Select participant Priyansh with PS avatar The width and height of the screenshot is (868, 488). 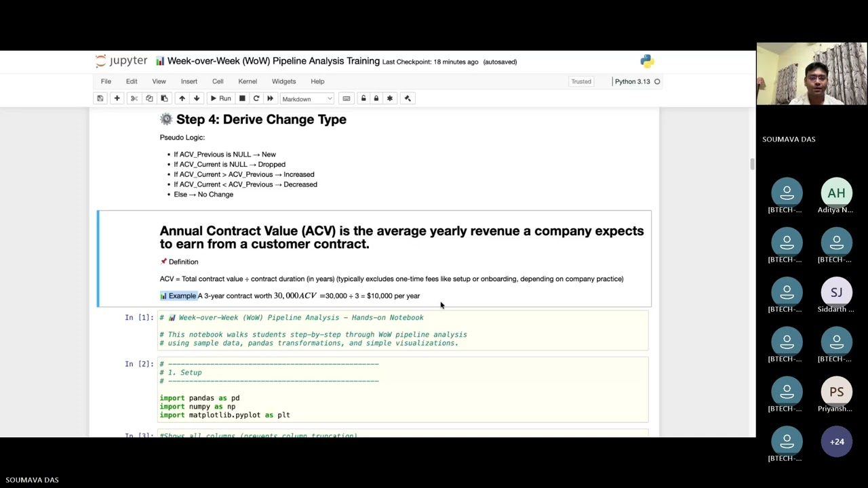836,392
